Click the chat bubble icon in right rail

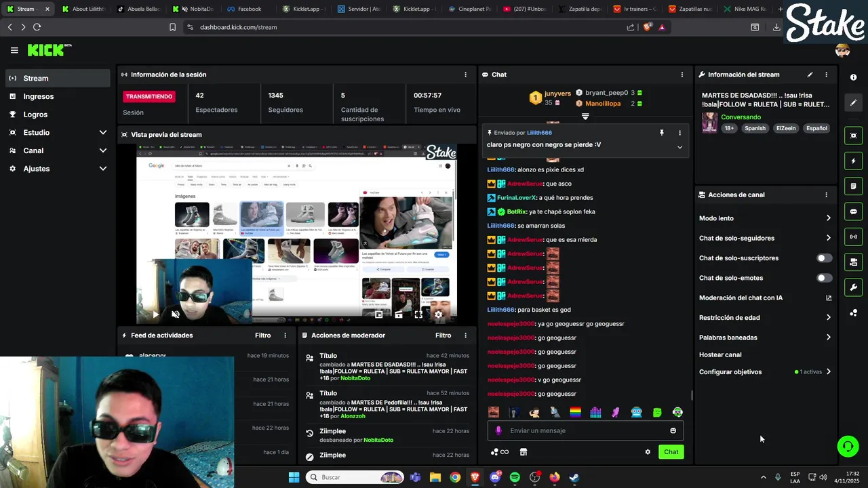(854, 211)
